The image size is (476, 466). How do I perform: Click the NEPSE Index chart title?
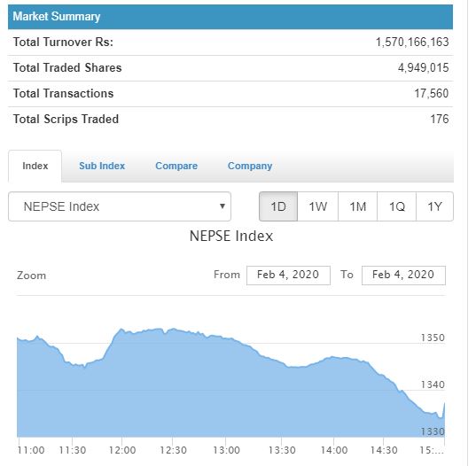pyautogui.click(x=231, y=236)
